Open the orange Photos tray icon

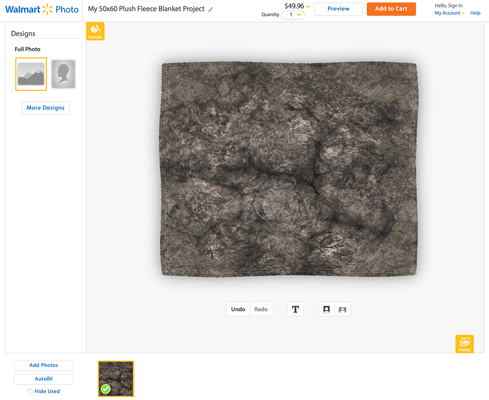point(464,344)
